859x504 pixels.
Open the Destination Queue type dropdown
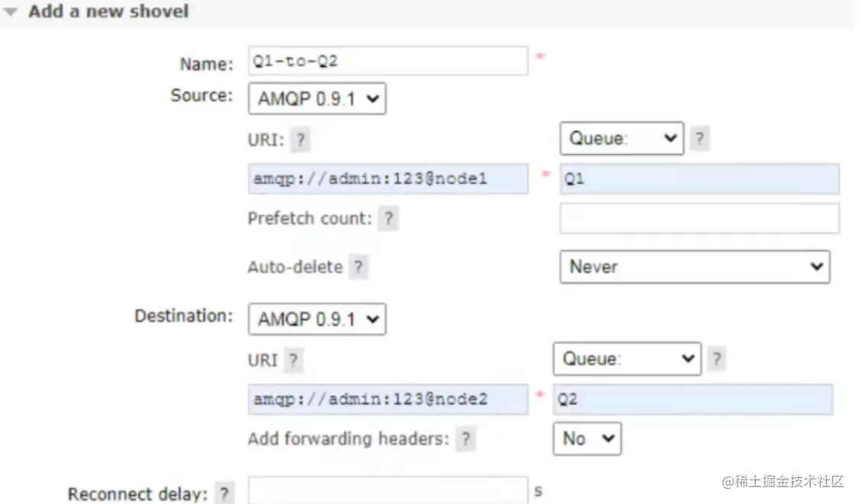click(626, 358)
